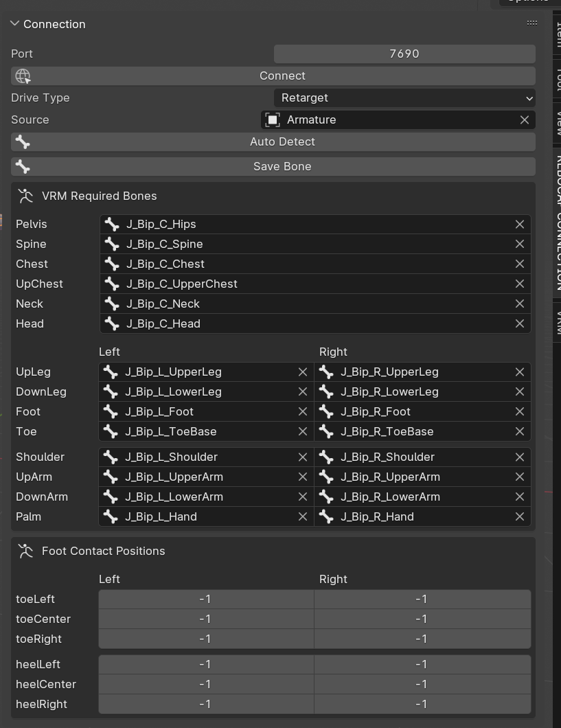Click bone icon in right Palm field
The width and height of the screenshot is (561, 728).
[x=326, y=516]
